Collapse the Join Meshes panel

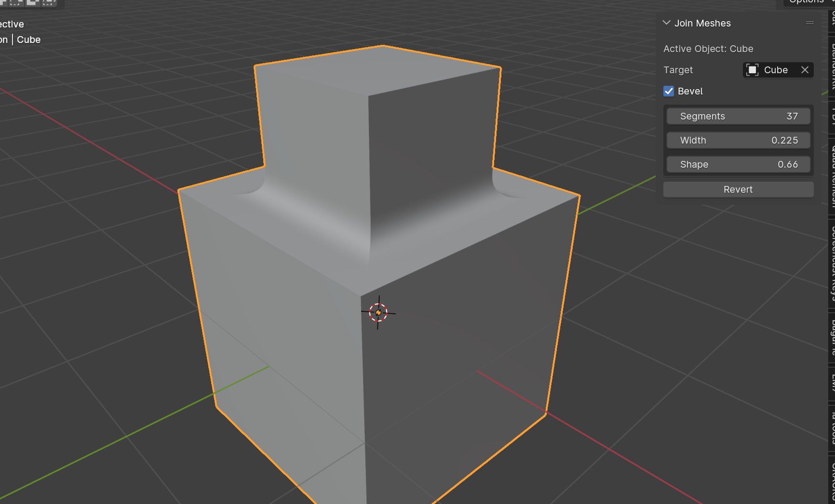coord(666,23)
